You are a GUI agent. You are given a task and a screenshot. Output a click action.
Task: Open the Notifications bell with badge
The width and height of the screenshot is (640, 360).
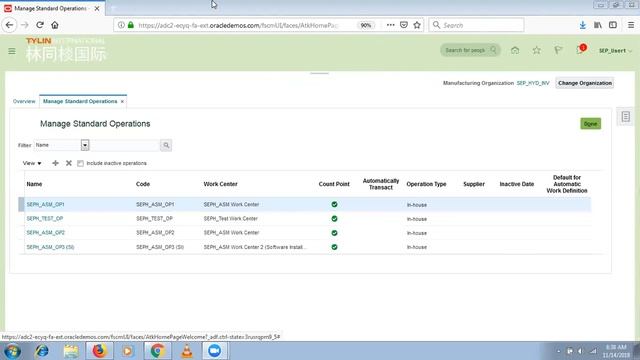pyautogui.click(x=580, y=50)
